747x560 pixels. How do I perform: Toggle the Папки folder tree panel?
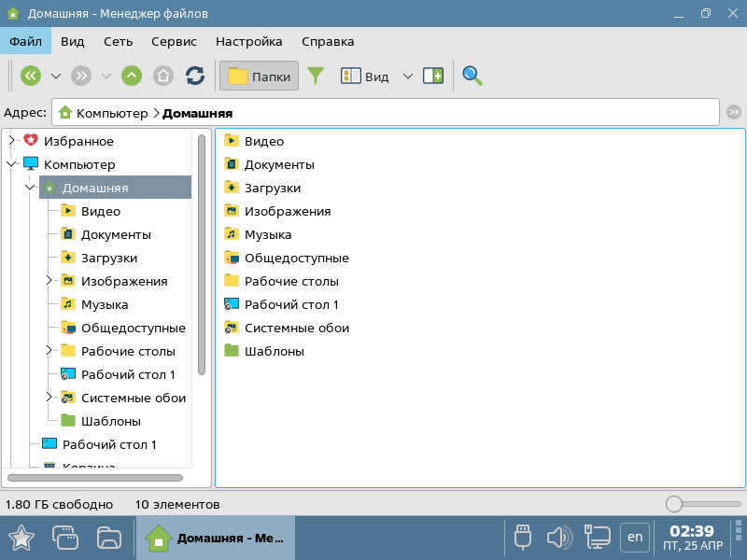259,76
